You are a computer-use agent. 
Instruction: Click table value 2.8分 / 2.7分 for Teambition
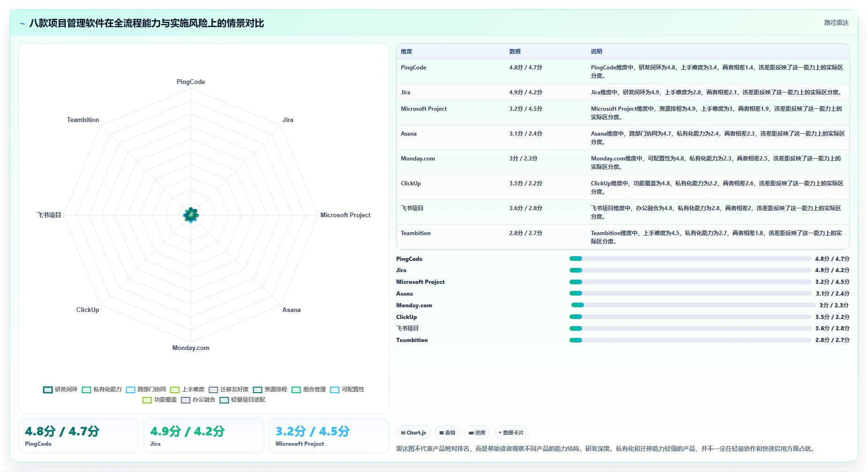coord(526,233)
